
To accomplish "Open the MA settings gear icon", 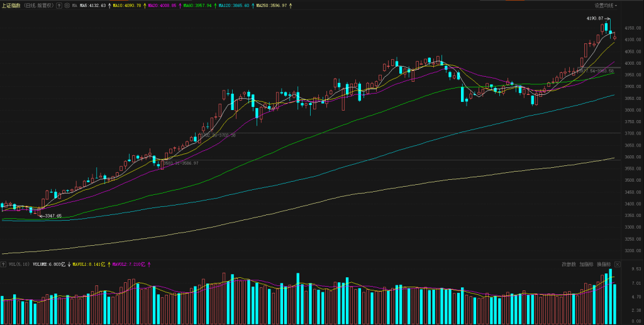I will click(67, 5).
